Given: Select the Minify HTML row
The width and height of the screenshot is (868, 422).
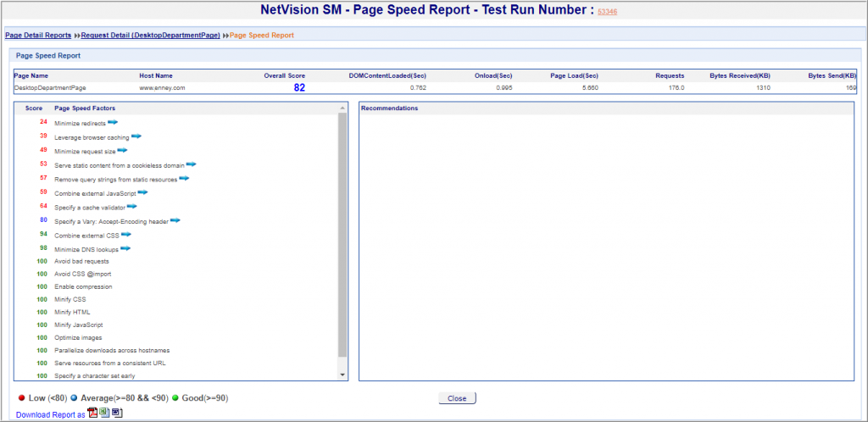Looking at the screenshot, I should (72, 312).
